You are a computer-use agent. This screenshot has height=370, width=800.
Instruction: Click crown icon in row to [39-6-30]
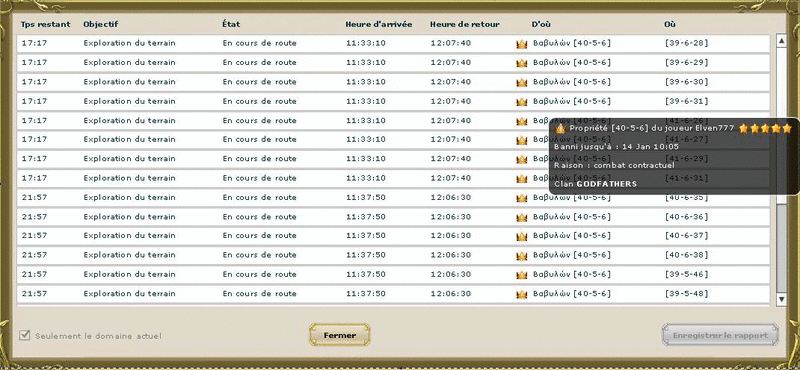click(521, 83)
